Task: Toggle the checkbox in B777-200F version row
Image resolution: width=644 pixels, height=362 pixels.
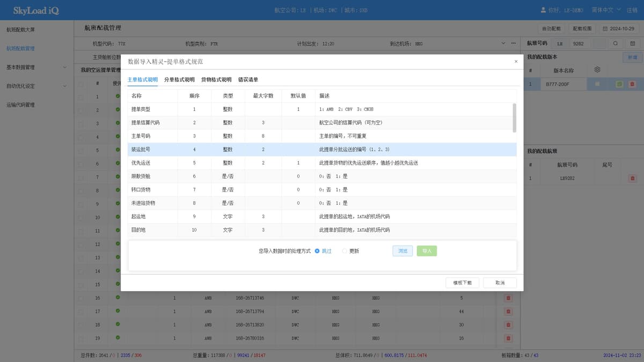Action: click(597, 84)
